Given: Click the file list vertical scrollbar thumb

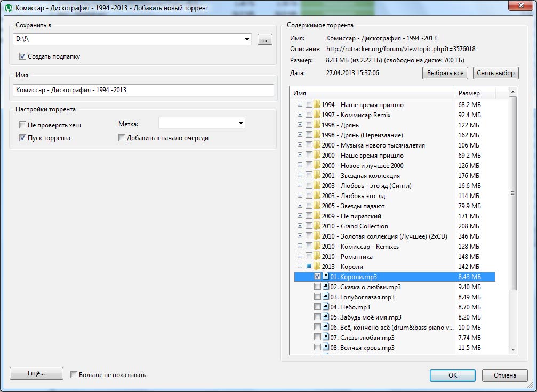Looking at the screenshot, I should pyautogui.click(x=512, y=193).
